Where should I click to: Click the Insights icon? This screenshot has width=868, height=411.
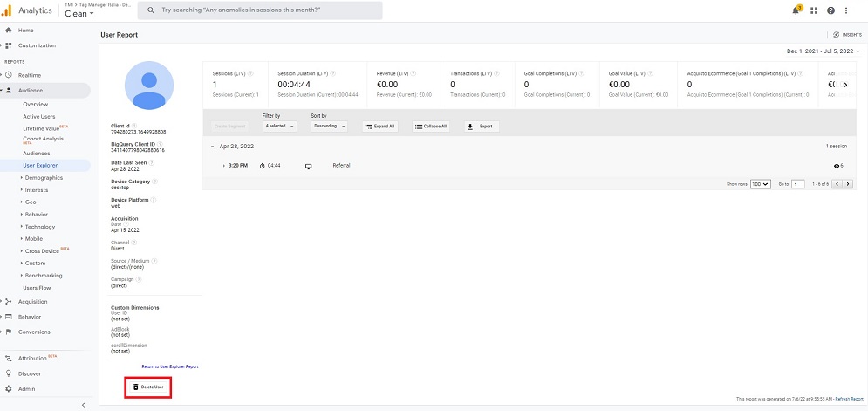836,35
